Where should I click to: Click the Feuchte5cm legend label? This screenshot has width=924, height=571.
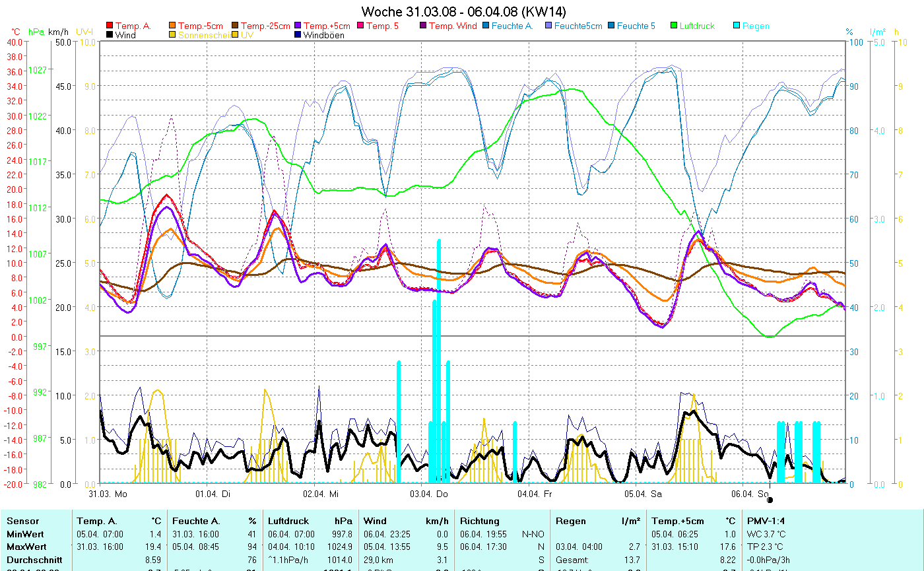578,26
